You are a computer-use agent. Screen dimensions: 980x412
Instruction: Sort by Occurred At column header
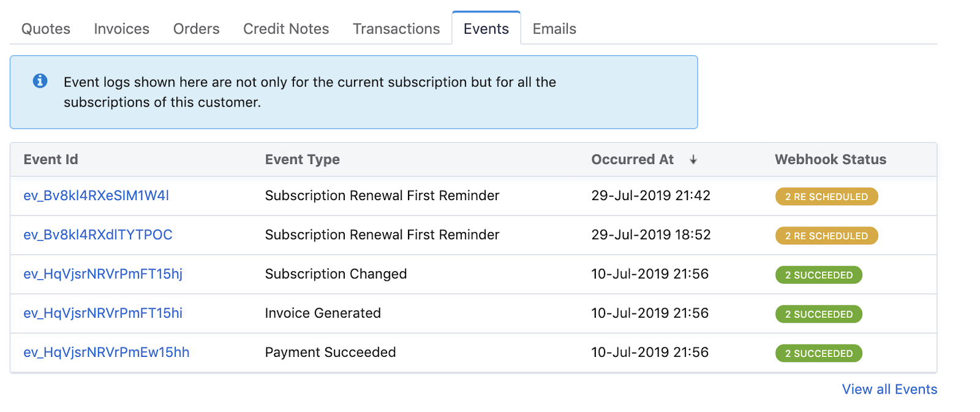pos(632,160)
